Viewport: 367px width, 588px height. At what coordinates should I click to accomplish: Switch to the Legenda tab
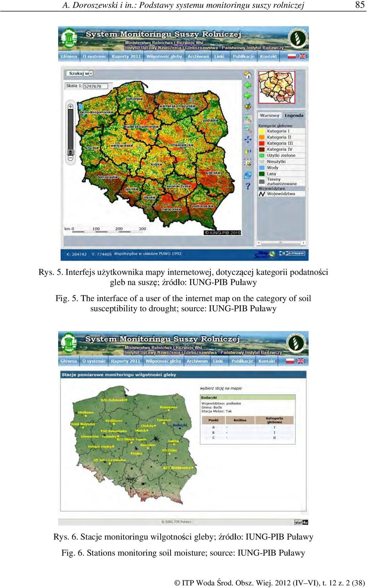click(x=294, y=115)
